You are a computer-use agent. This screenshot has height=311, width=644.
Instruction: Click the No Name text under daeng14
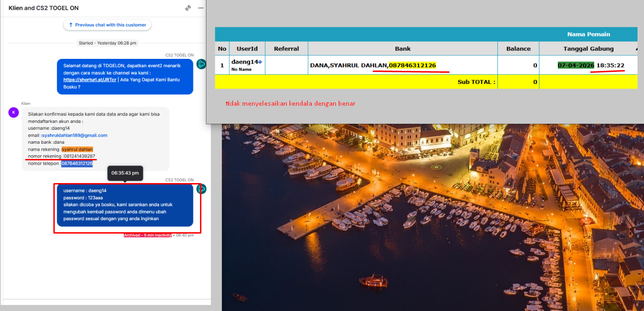pyautogui.click(x=241, y=70)
